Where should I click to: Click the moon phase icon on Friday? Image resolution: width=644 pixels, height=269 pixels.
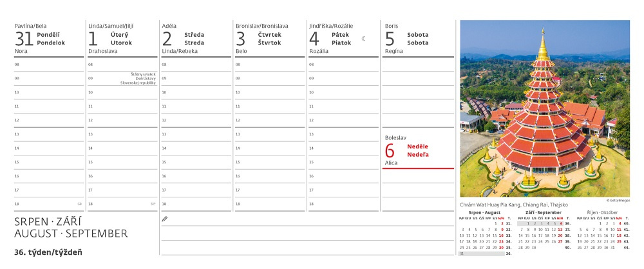point(364,39)
